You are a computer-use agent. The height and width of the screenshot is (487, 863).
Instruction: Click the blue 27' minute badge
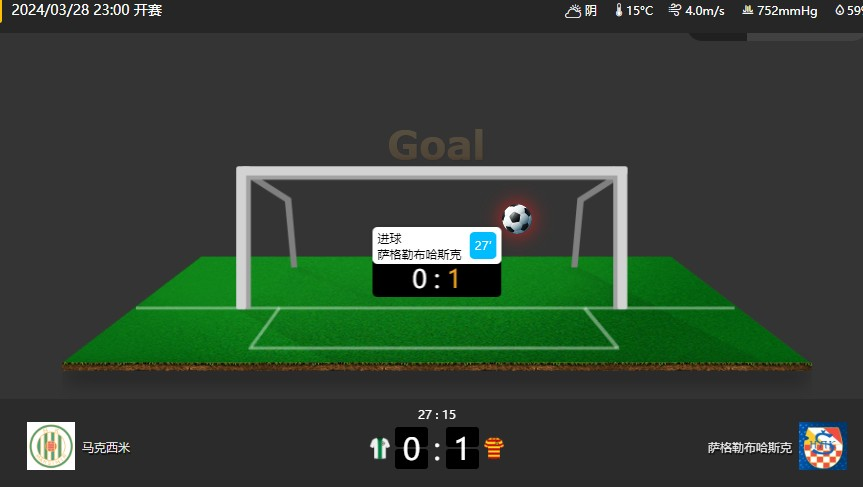pyautogui.click(x=483, y=245)
